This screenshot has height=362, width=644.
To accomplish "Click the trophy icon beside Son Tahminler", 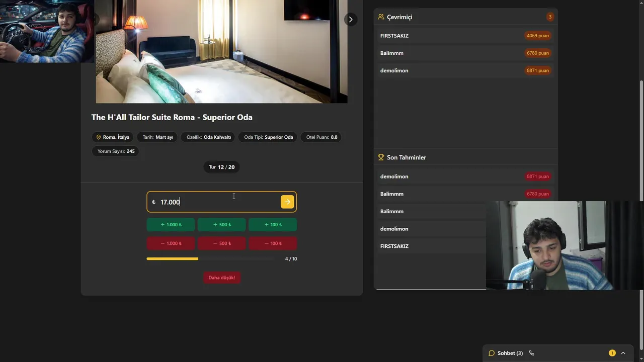I will point(381,157).
